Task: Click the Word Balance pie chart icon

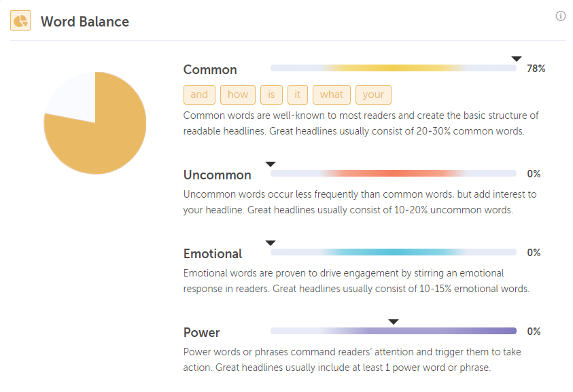Action: [x=20, y=21]
